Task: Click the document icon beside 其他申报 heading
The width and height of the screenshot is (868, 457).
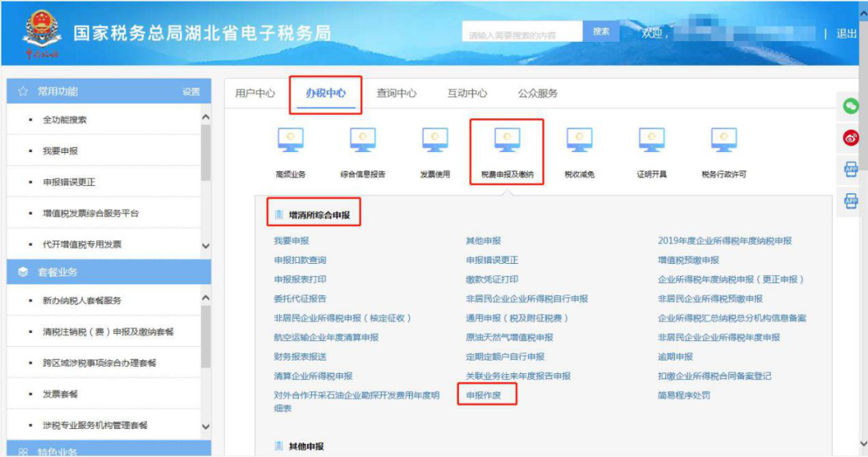Action: click(x=279, y=446)
